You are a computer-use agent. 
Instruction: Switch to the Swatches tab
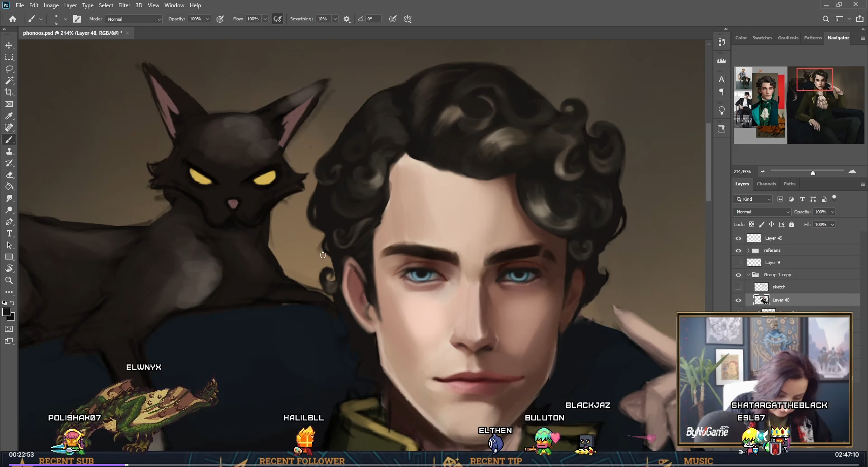tap(762, 38)
